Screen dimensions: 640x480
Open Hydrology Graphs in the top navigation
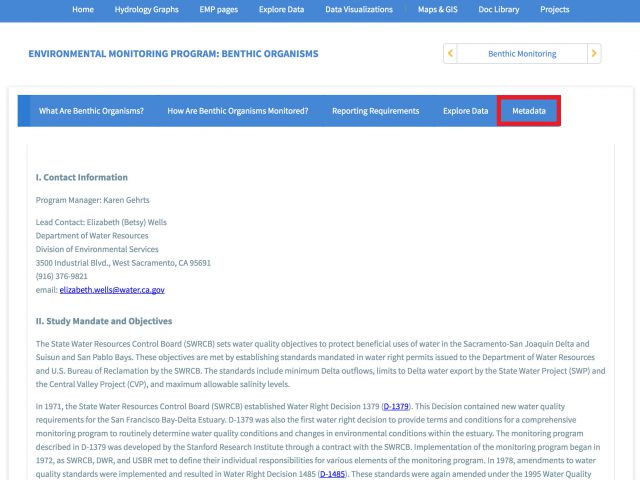tap(147, 9)
